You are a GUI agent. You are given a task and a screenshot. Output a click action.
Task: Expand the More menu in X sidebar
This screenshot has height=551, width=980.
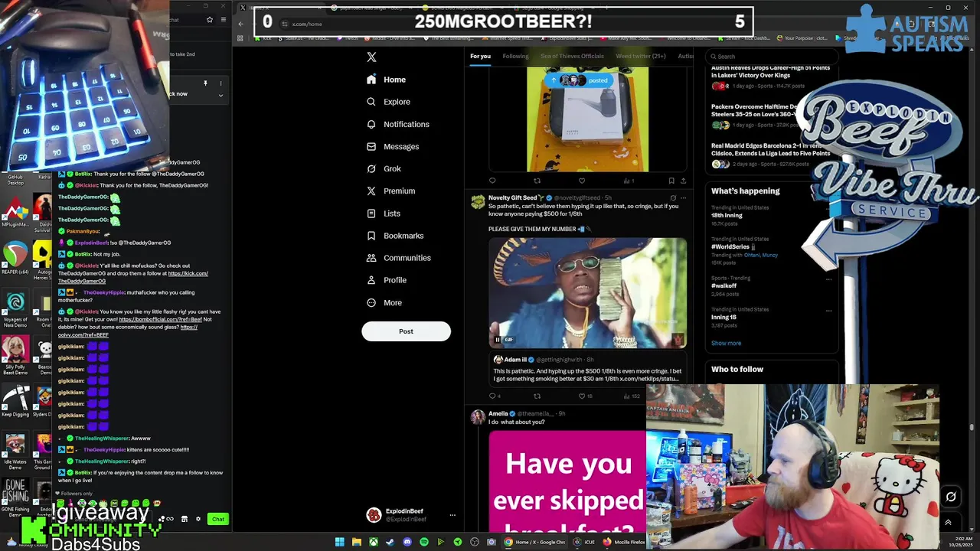(384, 302)
